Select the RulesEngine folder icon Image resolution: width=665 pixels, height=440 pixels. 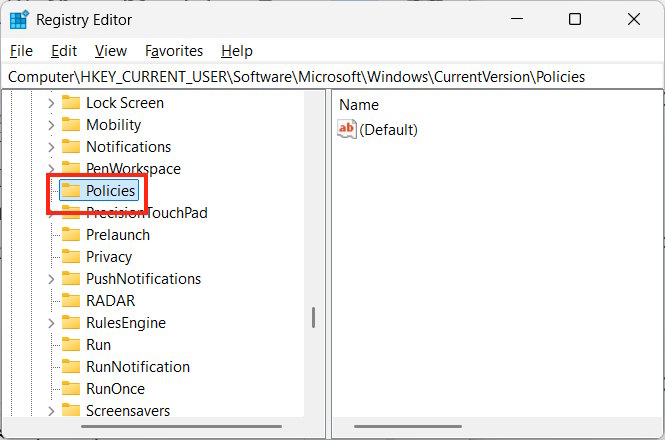coord(71,323)
